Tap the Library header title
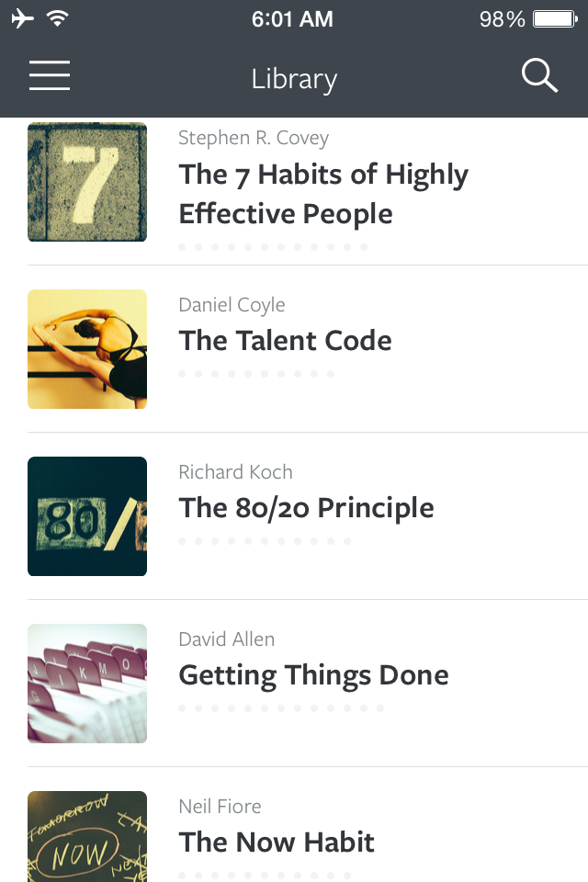The image size is (588, 882). point(294,79)
